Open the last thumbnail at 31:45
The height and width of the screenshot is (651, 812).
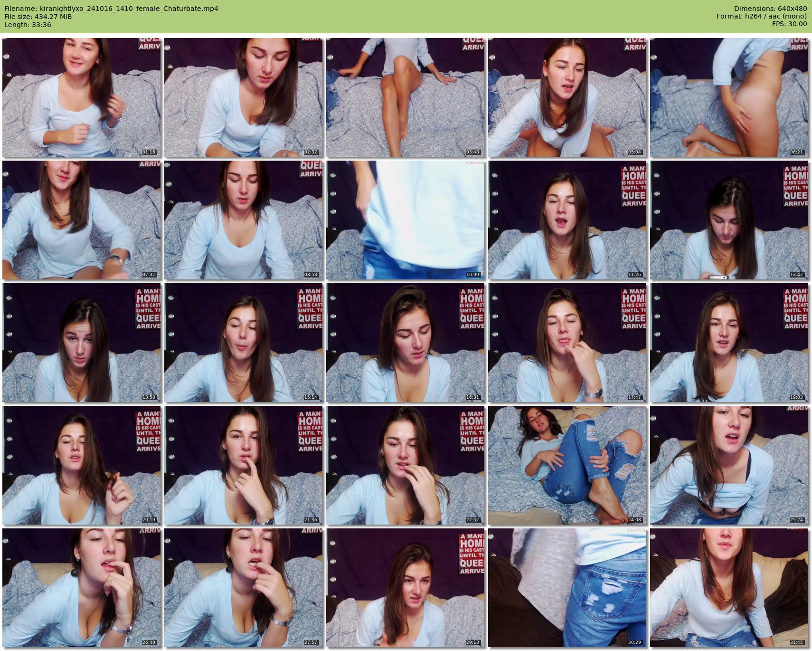[729, 588]
